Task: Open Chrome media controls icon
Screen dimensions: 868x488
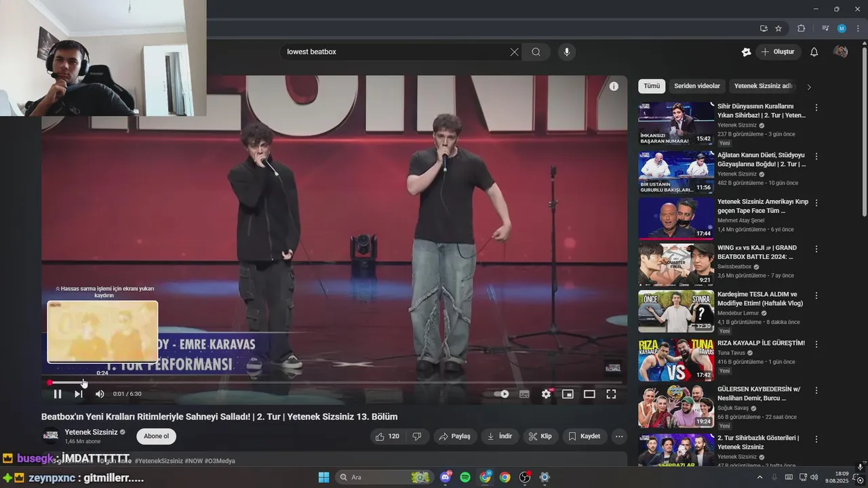Action: point(825,28)
